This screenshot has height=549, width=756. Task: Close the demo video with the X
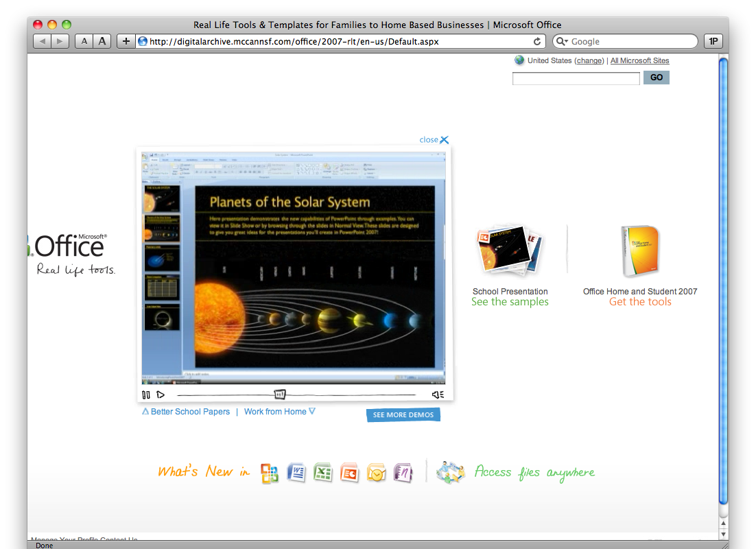click(444, 140)
